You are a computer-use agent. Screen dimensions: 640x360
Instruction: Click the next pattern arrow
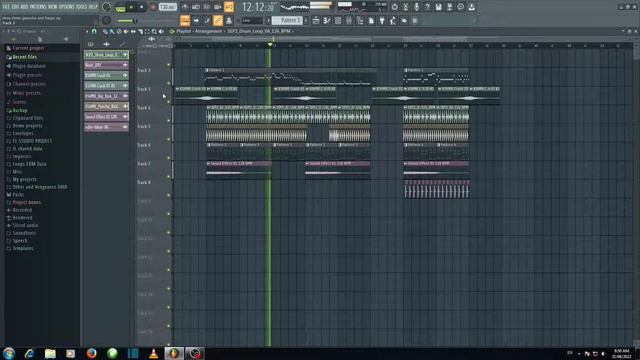tap(306, 20)
